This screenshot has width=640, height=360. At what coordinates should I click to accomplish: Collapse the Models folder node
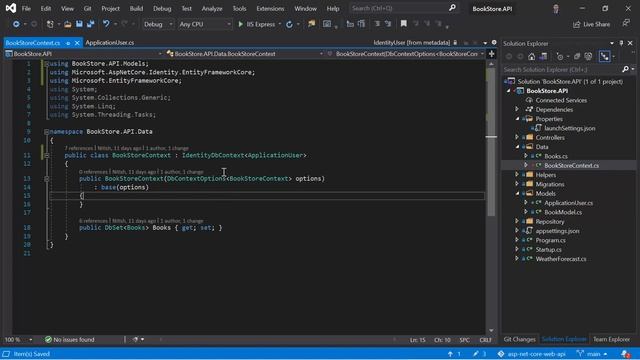pyautogui.click(x=517, y=193)
